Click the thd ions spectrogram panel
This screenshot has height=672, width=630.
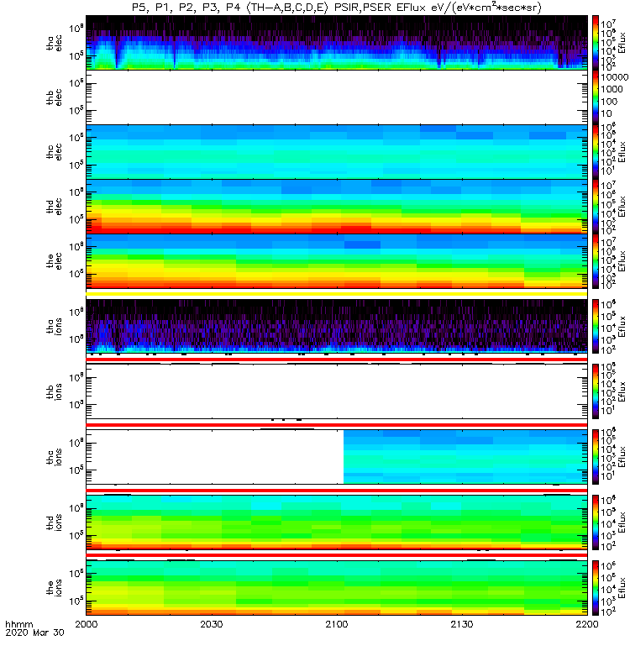337,522
